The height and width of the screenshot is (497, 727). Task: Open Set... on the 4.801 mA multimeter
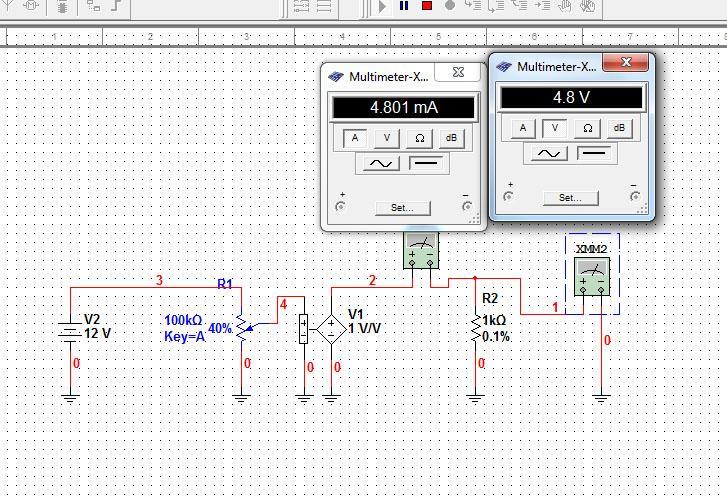pyautogui.click(x=402, y=208)
